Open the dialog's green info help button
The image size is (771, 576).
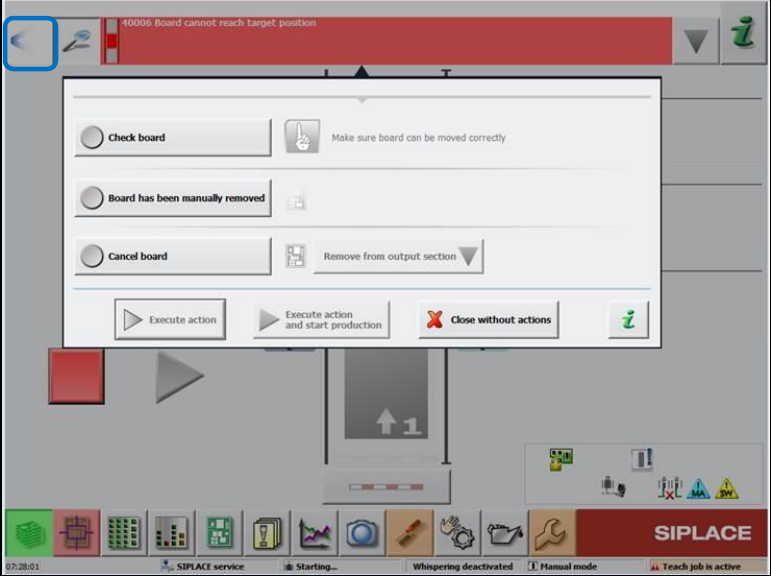click(x=628, y=320)
